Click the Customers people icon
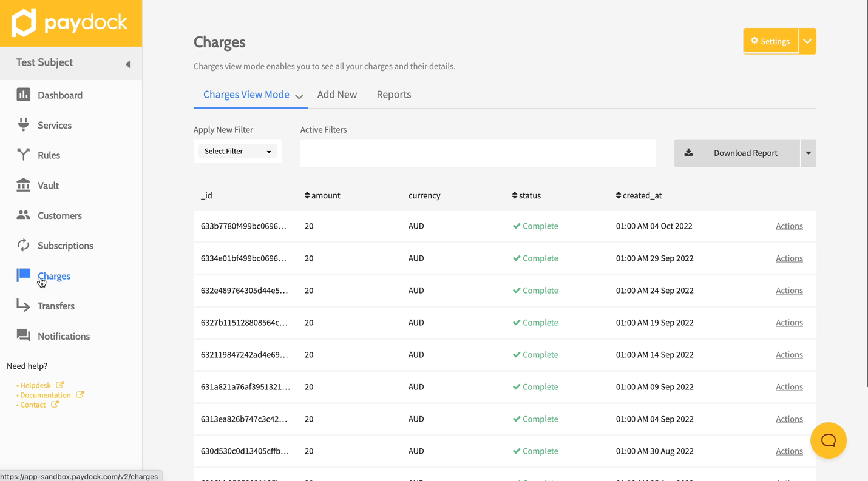Screen dimensions: 868x481 click(x=23, y=215)
